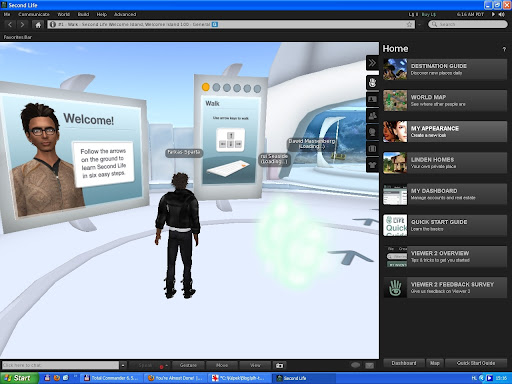Open the My Profile sidebar tab
Image resolution: width=512 pixels, height=384 pixels.
tap(372, 99)
